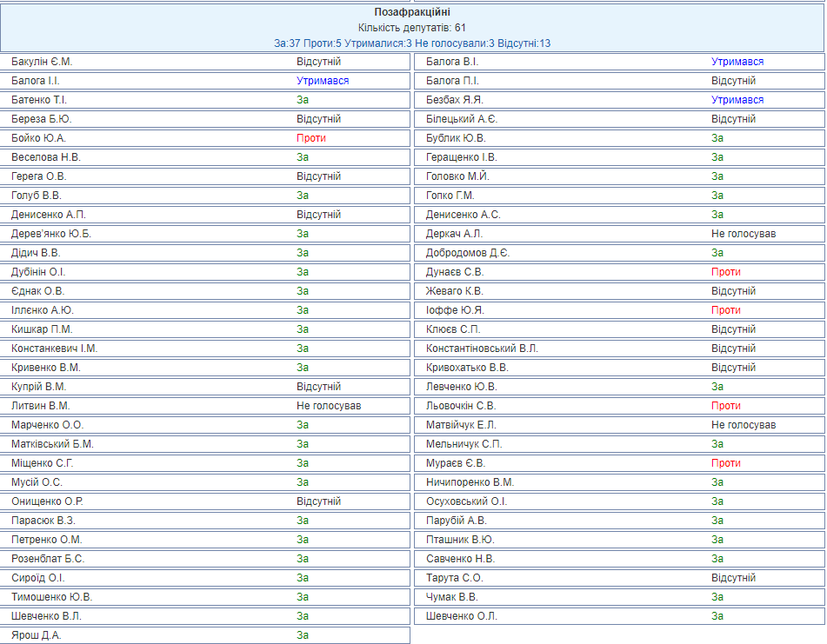Select deputy name Бакулін Є.М.

pyautogui.click(x=42, y=62)
